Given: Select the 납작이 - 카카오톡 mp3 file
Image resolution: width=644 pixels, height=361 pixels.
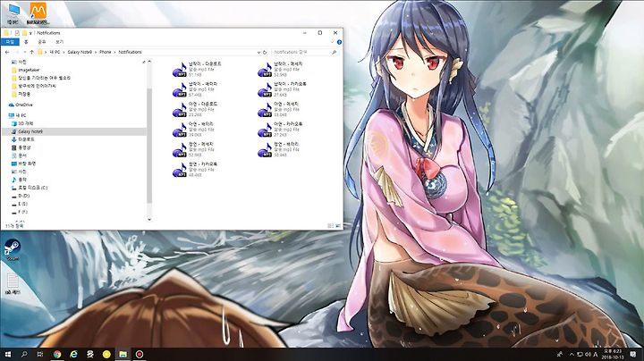Looking at the screenshot, I should coord(283,89).
